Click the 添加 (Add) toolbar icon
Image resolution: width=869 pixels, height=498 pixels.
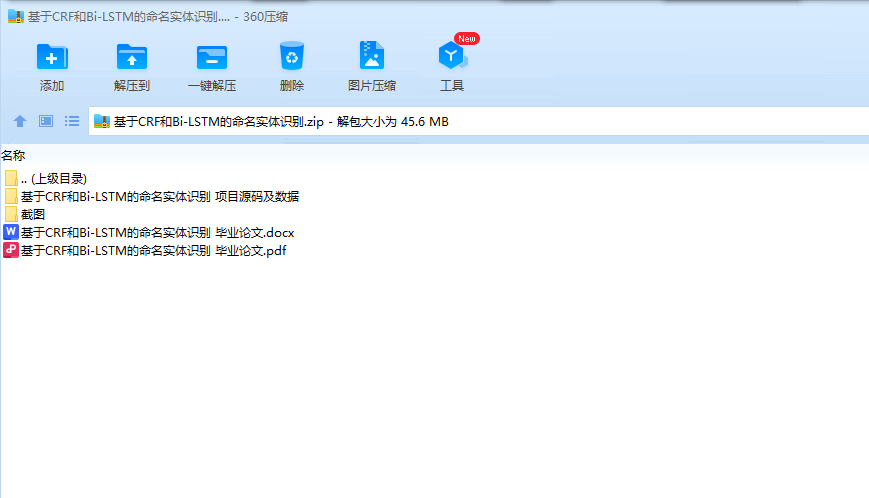click(52, 57)
